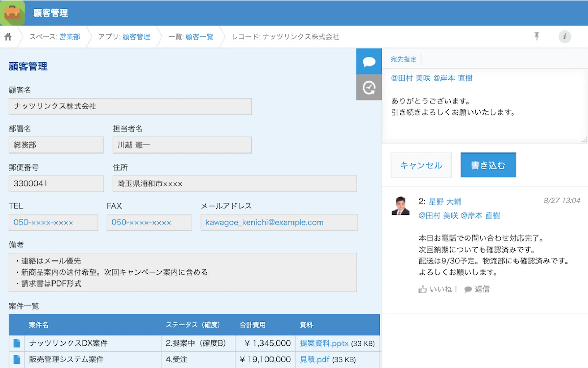588x368 pixels.
Task: Open document icon for 販売管理システム案件 row
Action: coord(17,359)
